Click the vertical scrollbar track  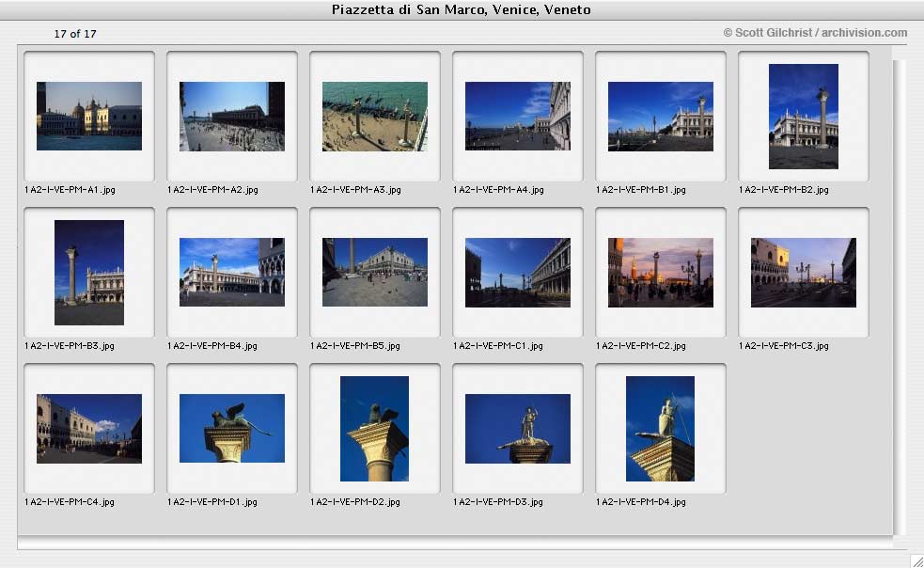[x=899, y=297]
